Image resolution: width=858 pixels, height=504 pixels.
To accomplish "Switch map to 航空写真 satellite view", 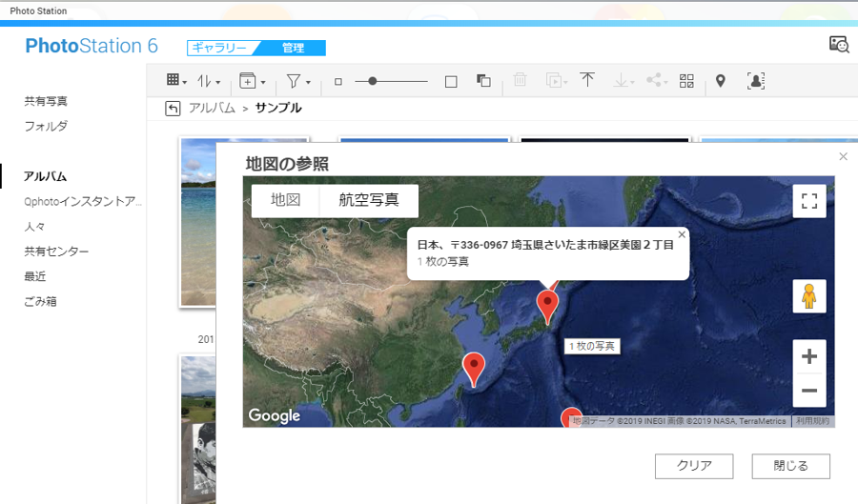I will click(368, 200).
